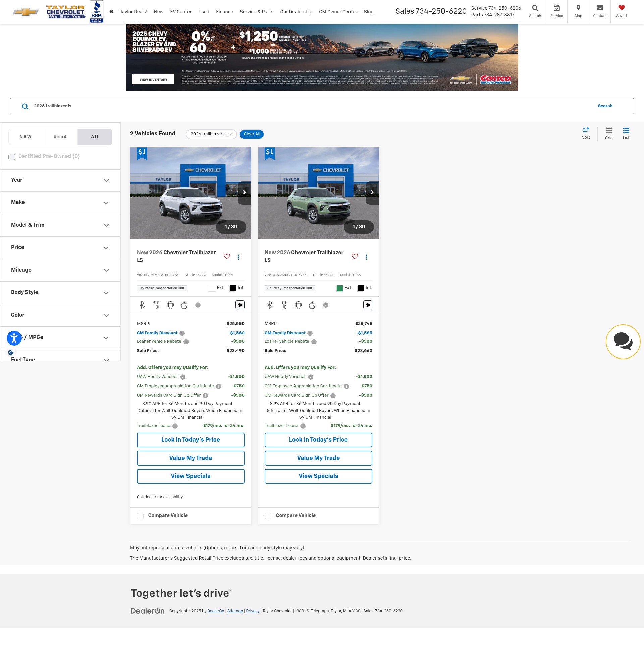
Task: Open live chat bubble icon
Action: pos(623,341)
